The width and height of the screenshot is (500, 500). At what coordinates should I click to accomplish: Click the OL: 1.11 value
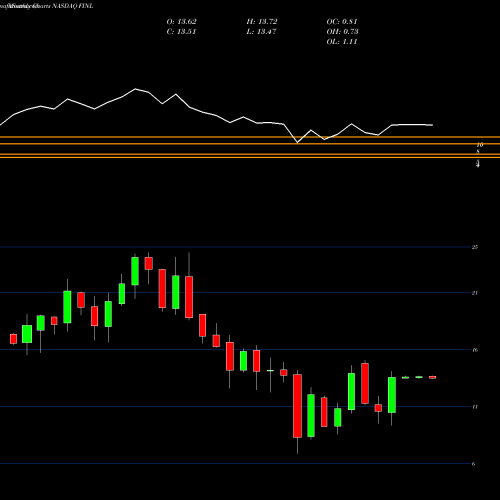click(342, 42)
